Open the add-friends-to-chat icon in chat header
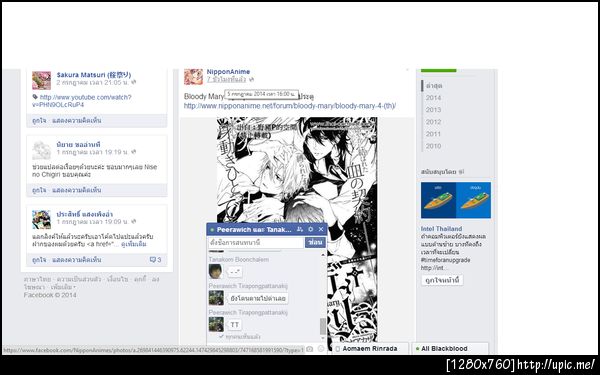This screenshot has height=375, width=600. tap(300, 230)
